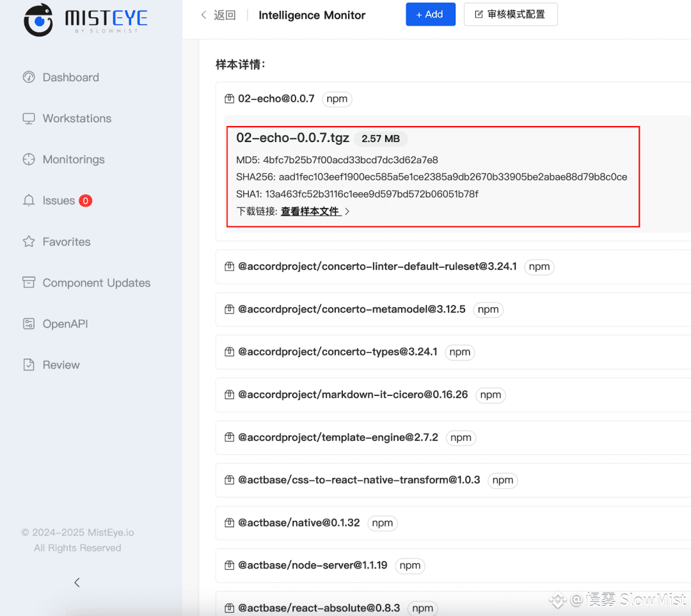This screenshot has width=691, height=616.
Task: View Issues with the bell icon
Action: 29,200
